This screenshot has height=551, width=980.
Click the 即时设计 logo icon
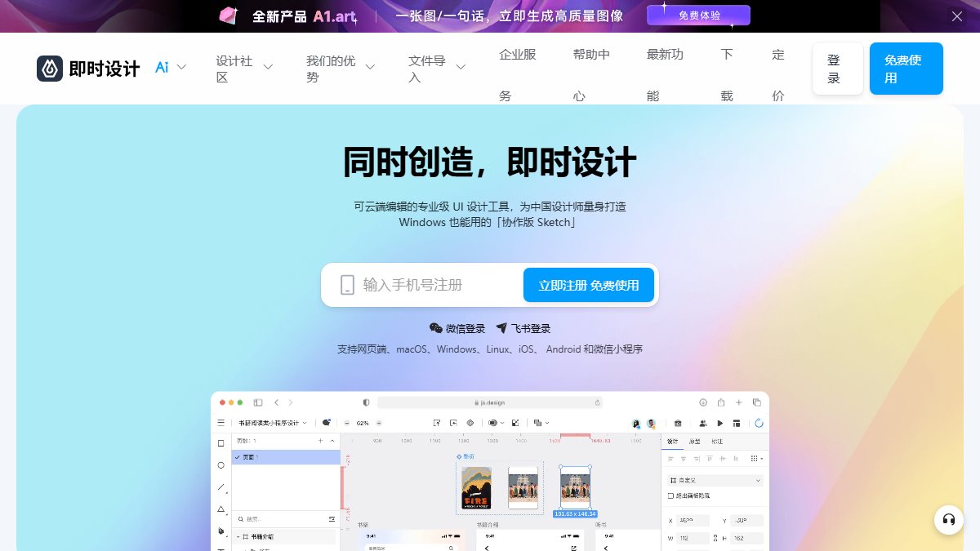click(x=50, y=69)
